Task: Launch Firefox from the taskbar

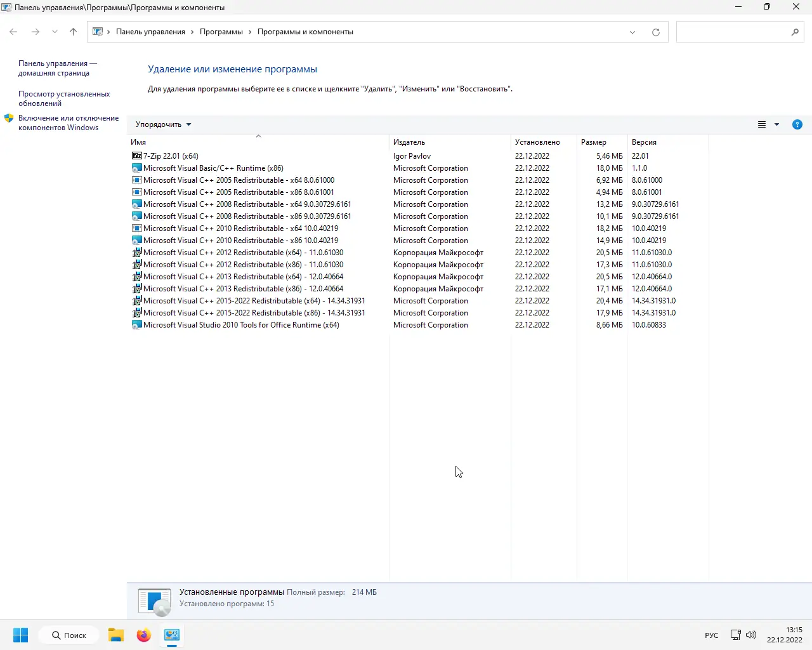Action: pos(144,635)
